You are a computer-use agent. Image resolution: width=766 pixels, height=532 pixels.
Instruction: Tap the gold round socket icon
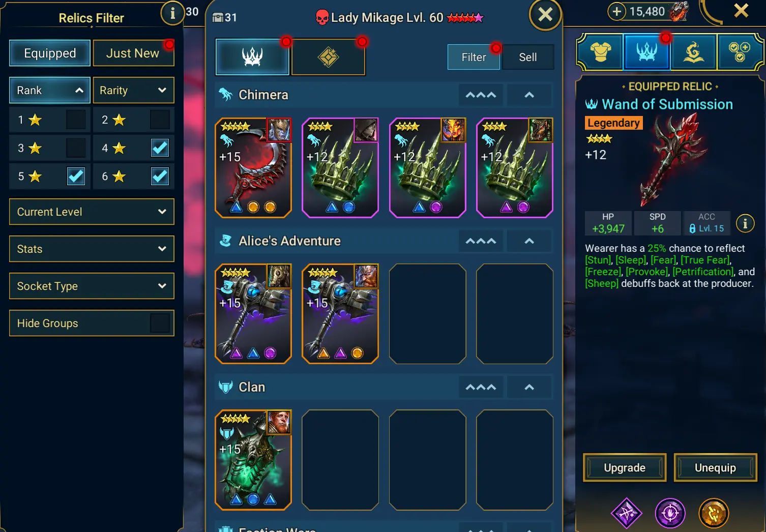pos(714,513)
